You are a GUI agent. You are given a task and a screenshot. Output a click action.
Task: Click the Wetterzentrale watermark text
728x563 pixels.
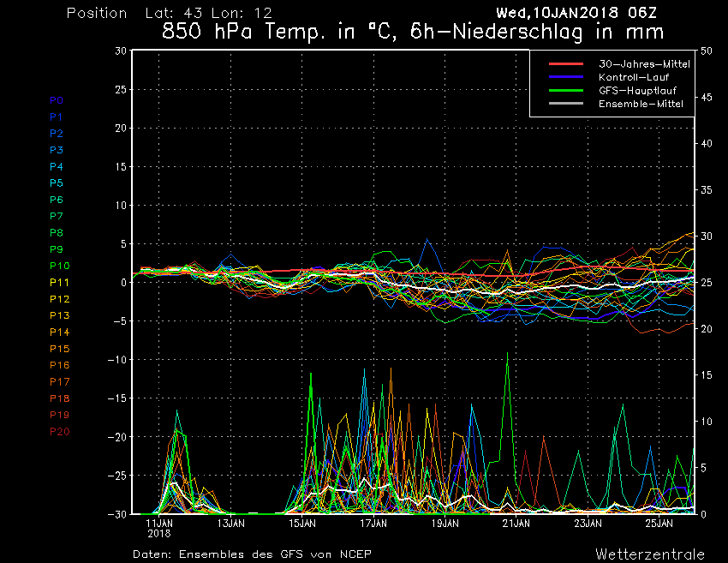click(650, 554)
